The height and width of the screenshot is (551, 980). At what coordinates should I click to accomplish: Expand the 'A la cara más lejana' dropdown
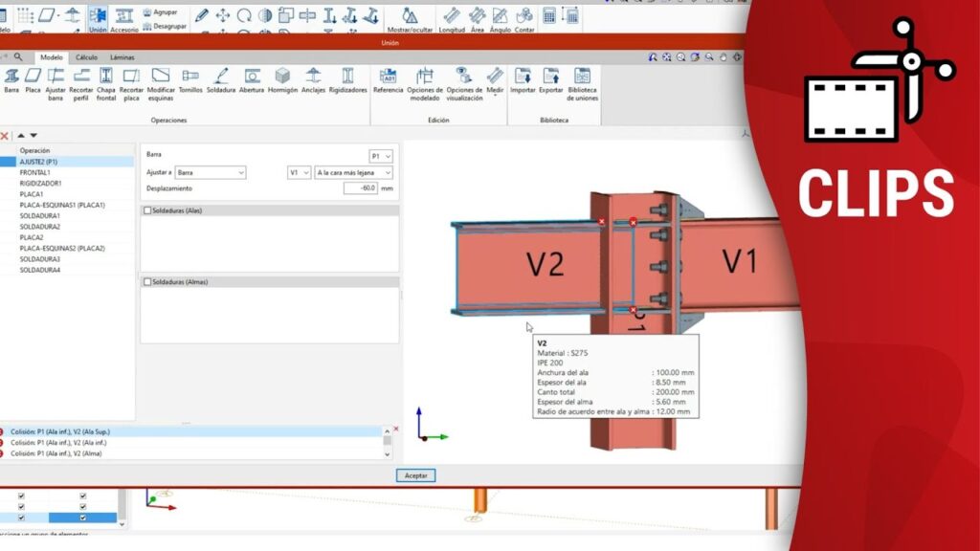pyautogui.click(x=353, y=172)
